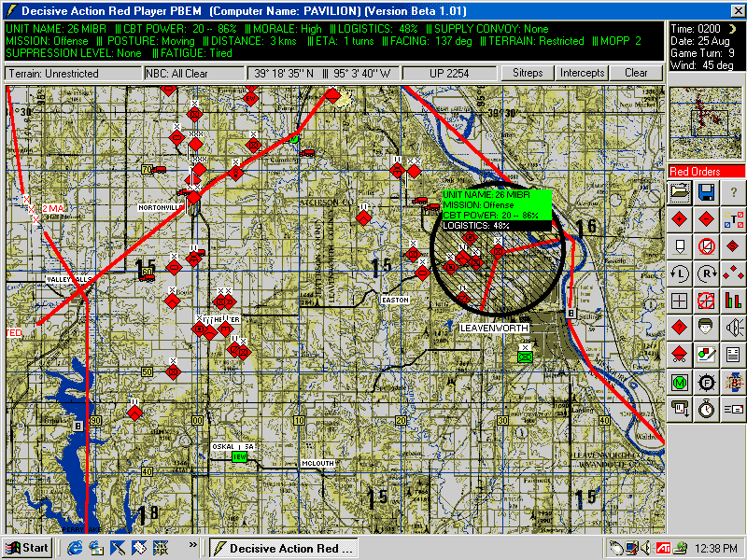This screenshot has width=747, height=560.
Task: Click the soldier face icon
Action: pyautogui.click(x=707, y=328)
